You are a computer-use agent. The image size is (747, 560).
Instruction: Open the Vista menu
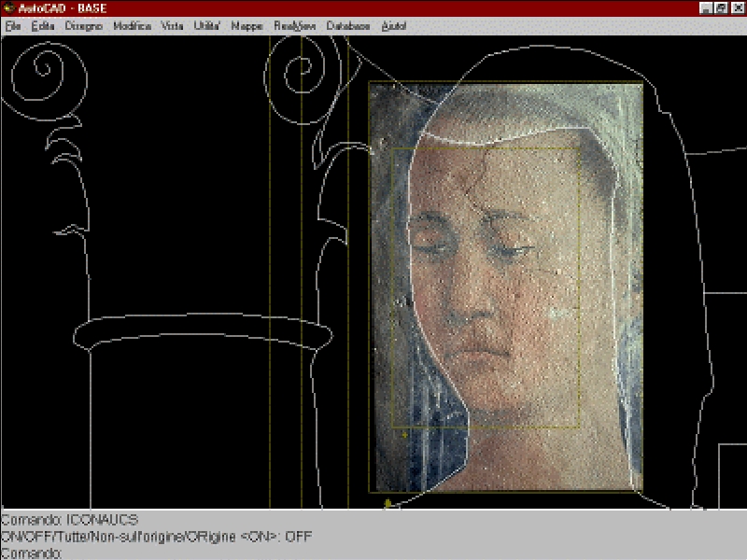[172, 26]
